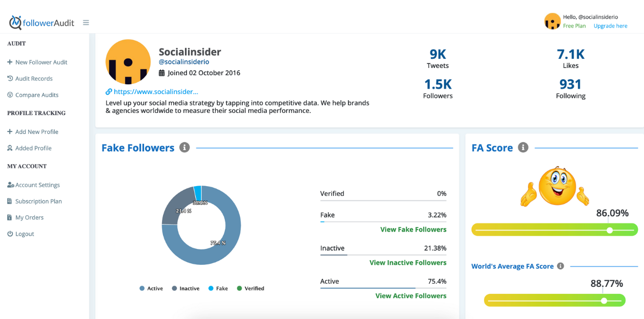Click the person icon beside Added Profile
644x319 pixels.
coord(10,148)
